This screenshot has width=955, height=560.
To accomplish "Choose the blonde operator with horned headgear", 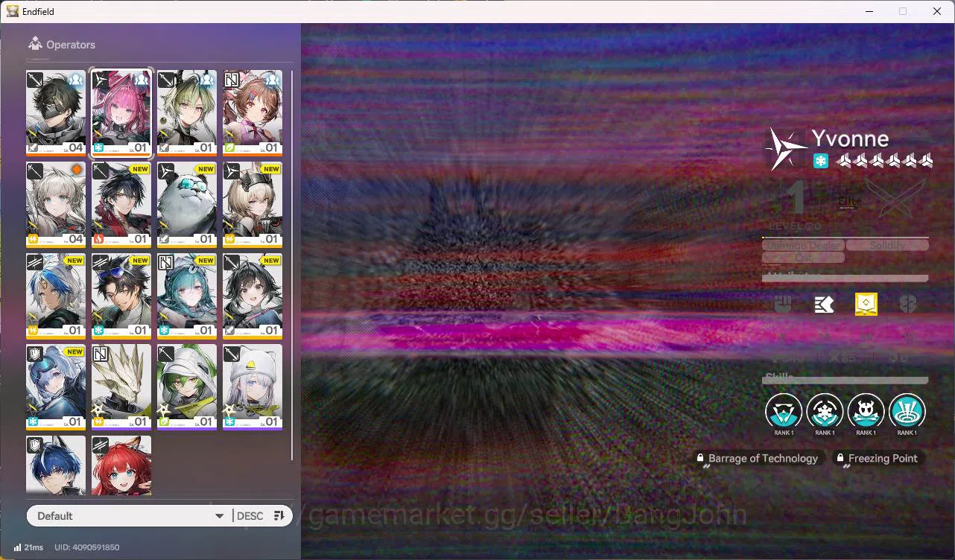I will pos(253,205).
